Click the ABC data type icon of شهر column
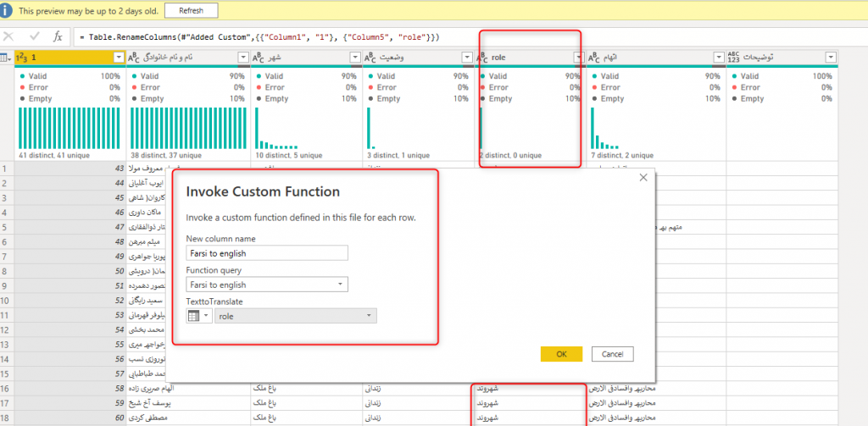 tap(259, 57)
